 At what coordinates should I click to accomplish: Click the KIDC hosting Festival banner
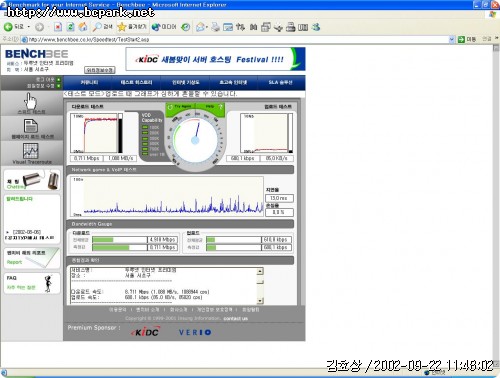(x=215, y=59)
